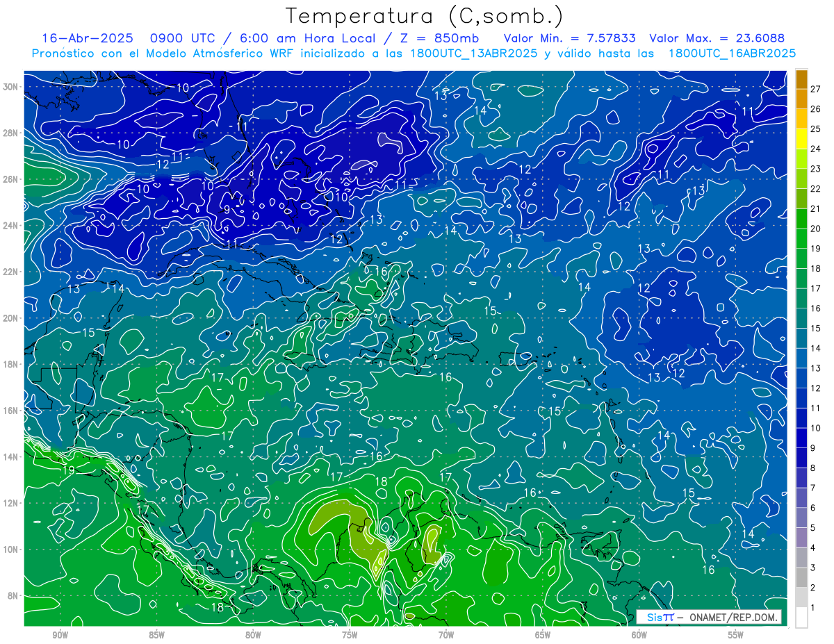Image resolution: width=834 pixels, height=644 pixels.
Task: Click the color scale label 7
Action: tap(813, 488)
